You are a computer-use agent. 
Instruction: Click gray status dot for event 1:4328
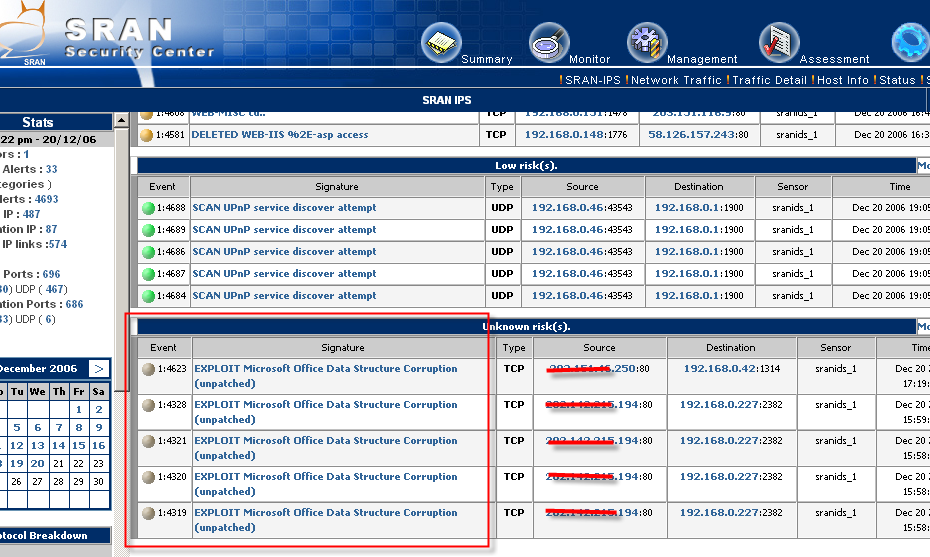coord(148,405)
